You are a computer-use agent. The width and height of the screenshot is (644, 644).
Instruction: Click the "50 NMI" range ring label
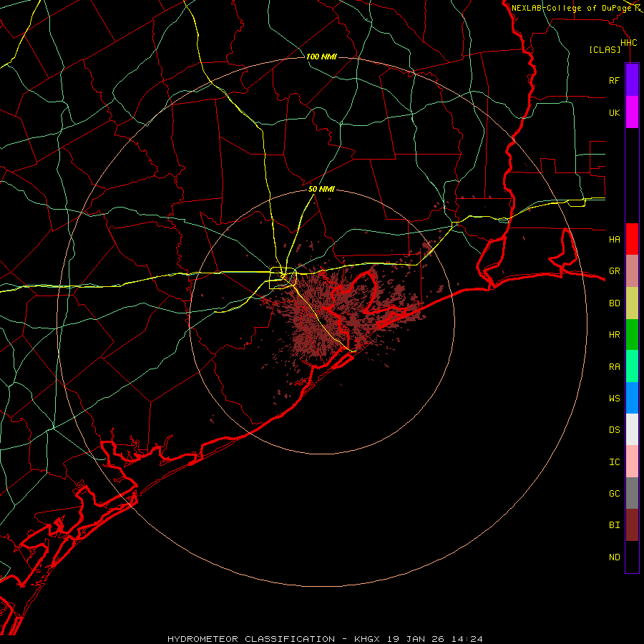(x=321, y=189)
